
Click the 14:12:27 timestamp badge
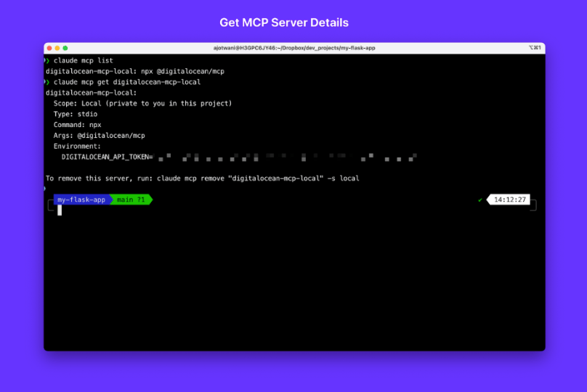coord(509,200)
